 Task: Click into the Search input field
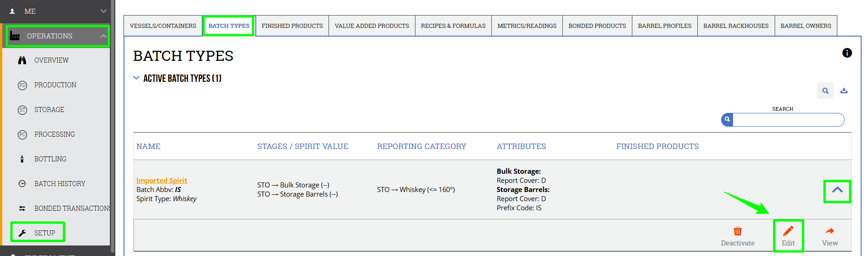[788, 120]
